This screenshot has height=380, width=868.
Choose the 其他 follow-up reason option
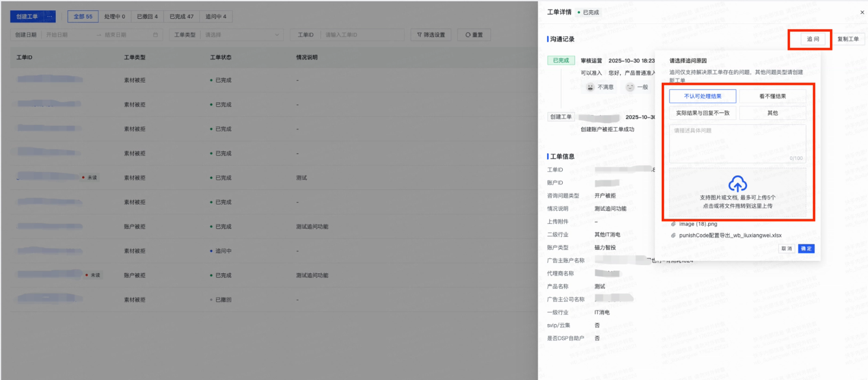coord(772,112)
